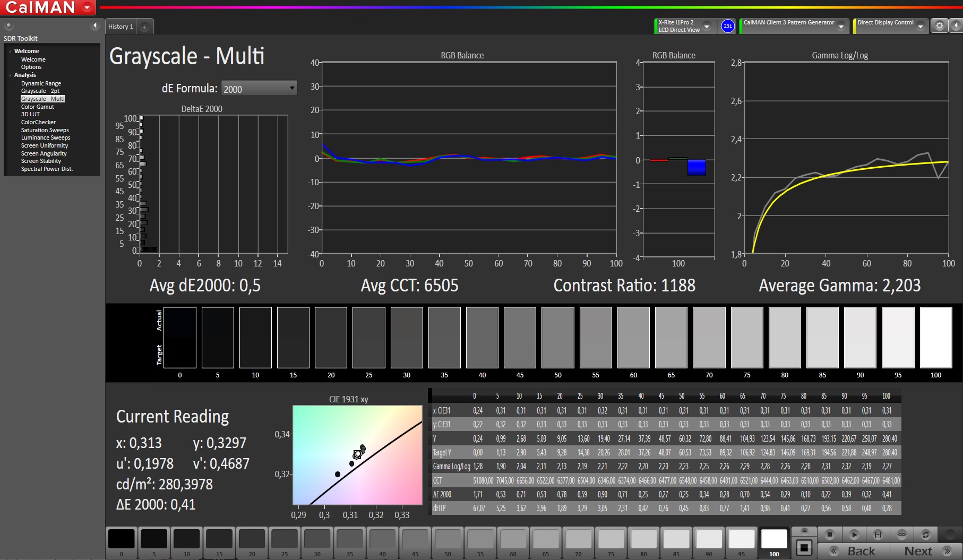The height and width of the screenshot is (560, 963).
Task: Select Grayscale - 2pt in sidebar
Action: (x=40, y=91)
